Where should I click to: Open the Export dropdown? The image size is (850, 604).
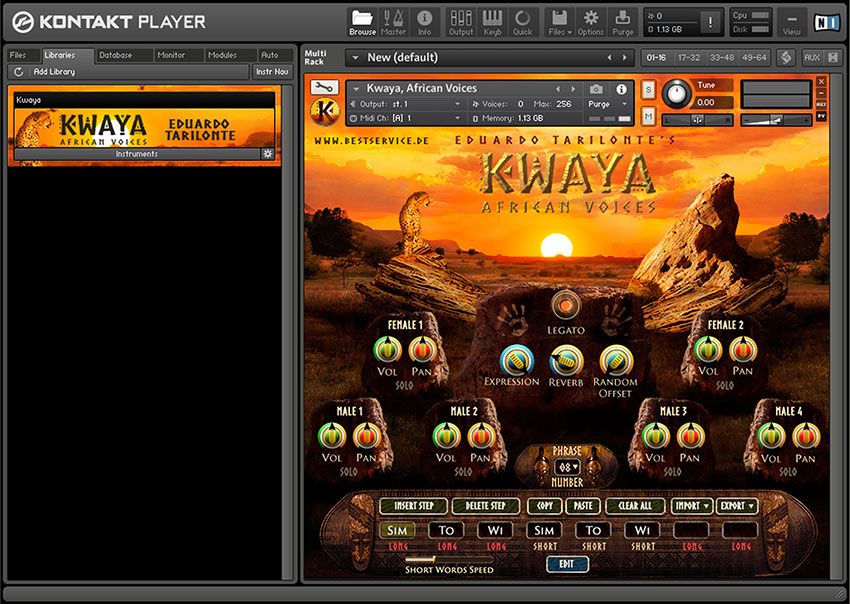[x=737, y=506]
